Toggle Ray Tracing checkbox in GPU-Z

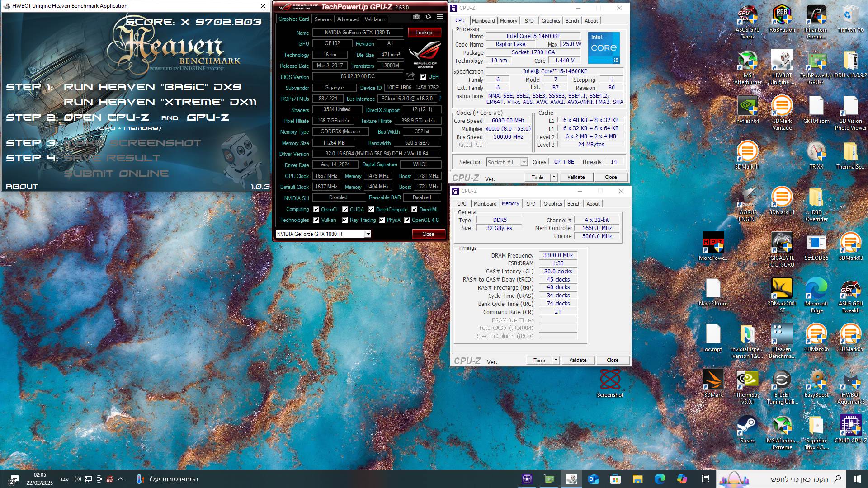(344, 220)
